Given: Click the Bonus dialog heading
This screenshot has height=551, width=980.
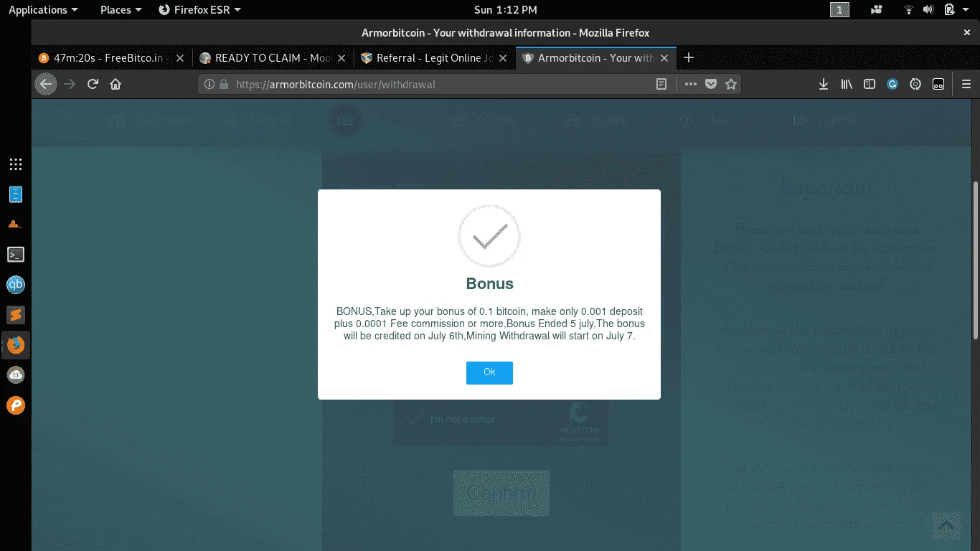Looking at the screenshot, I should (489, 283).
